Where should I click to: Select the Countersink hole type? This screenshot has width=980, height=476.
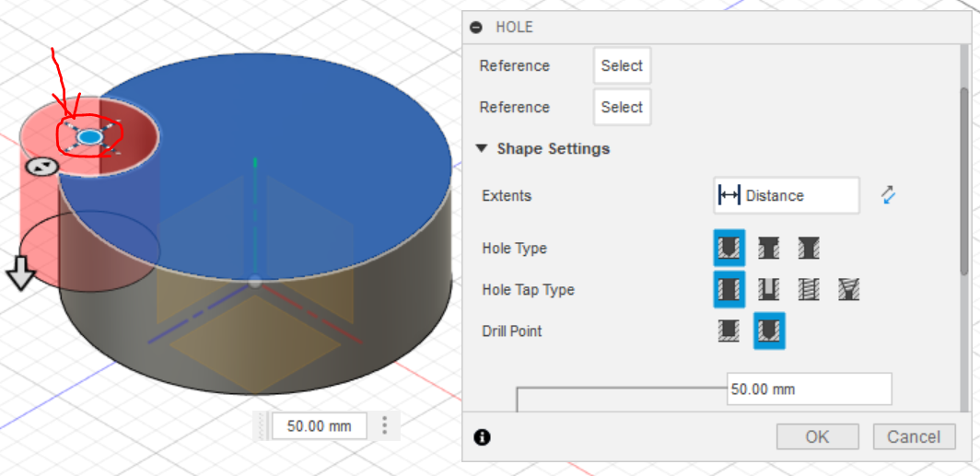808,248
